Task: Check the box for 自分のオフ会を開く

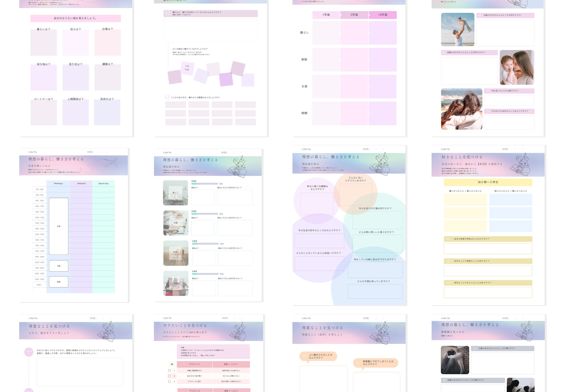Action: pyautogui.click(x=169, y=376)
